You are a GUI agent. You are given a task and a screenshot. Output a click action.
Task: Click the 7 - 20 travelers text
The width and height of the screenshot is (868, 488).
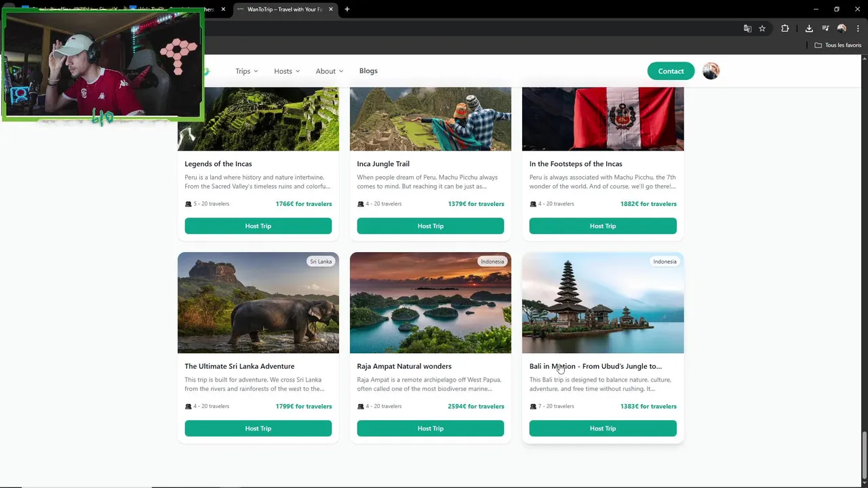[556, 407]
